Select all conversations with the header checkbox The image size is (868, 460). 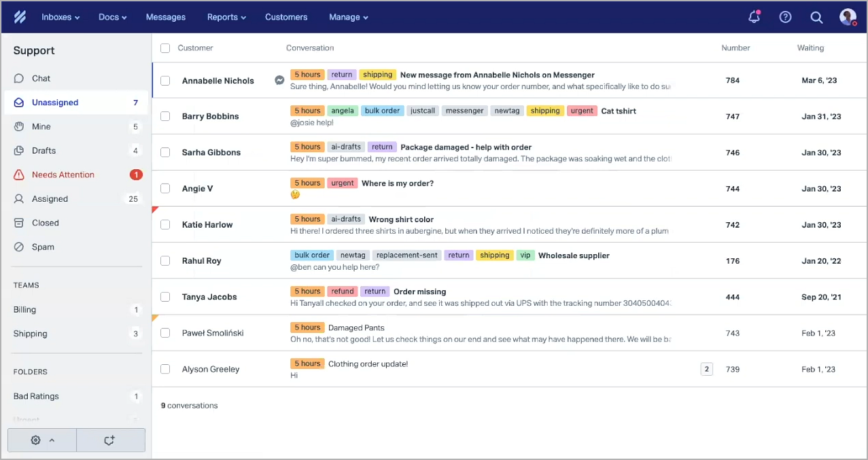click(164, 48)
